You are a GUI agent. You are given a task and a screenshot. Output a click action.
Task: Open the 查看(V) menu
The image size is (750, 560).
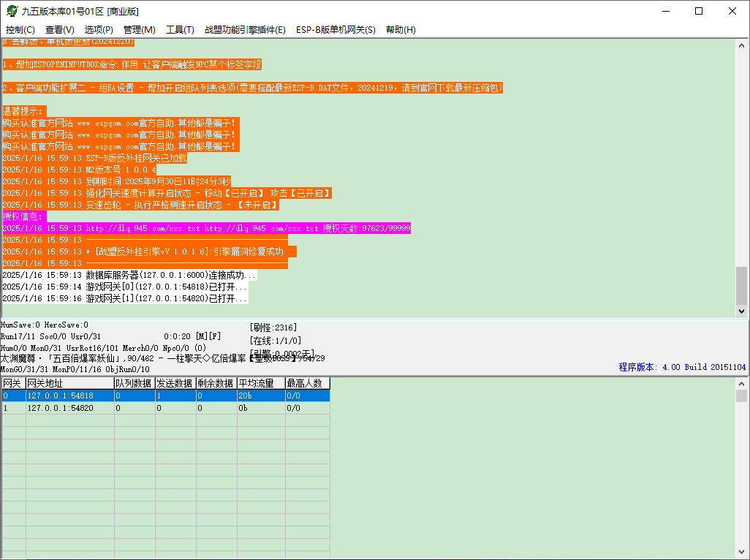tap(60, 30)
